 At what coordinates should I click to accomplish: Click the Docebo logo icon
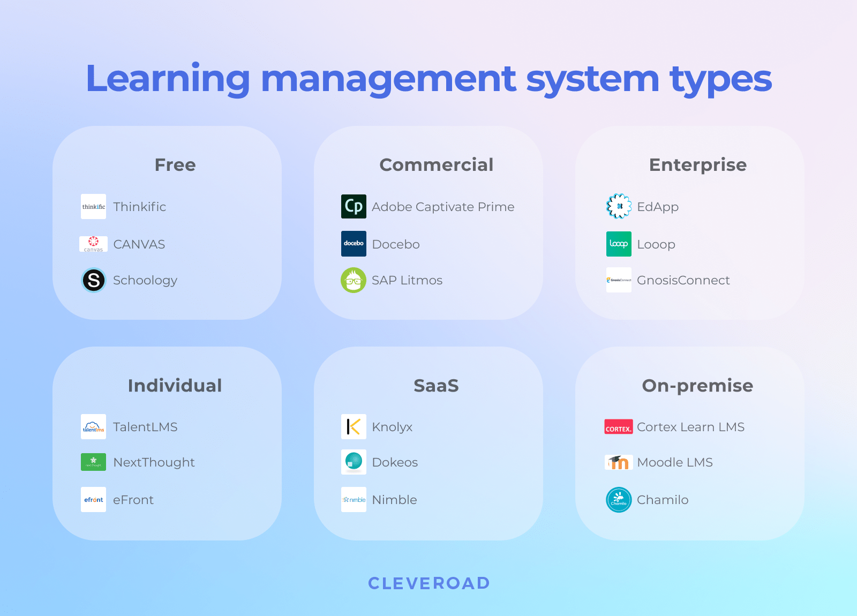click(x=354, y=244)
